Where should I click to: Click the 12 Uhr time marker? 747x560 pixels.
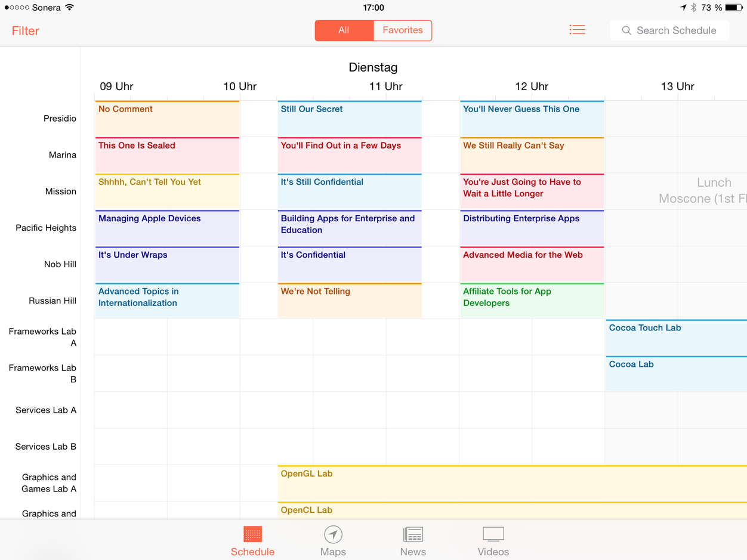pos(532,86)
